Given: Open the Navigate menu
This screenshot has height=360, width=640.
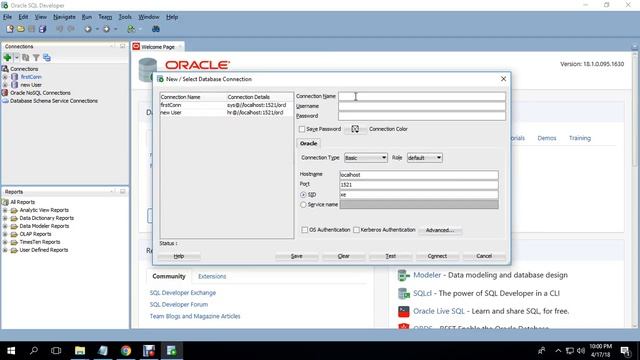Looking at the screenshot, I should coord(64,17).
